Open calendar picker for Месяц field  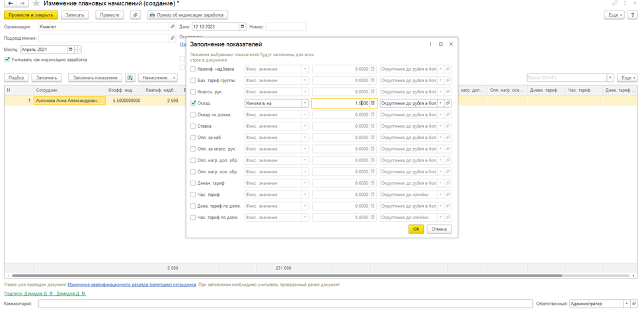[71, 50]
